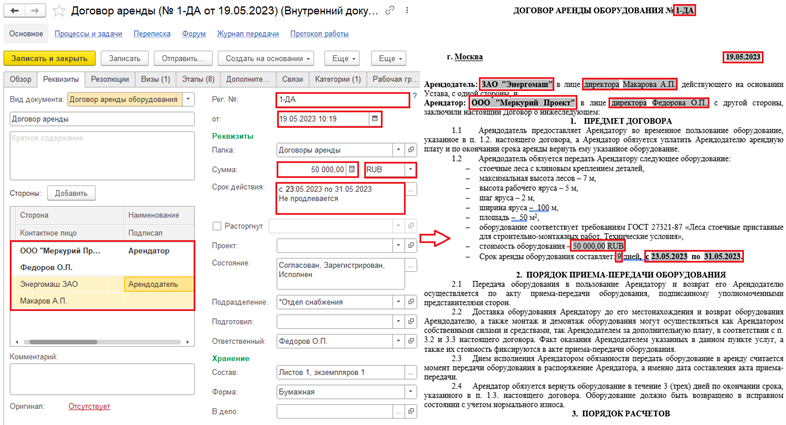Open the Процессы и задачи link
This screenshot has height=425, width=786.
[88, 34]
